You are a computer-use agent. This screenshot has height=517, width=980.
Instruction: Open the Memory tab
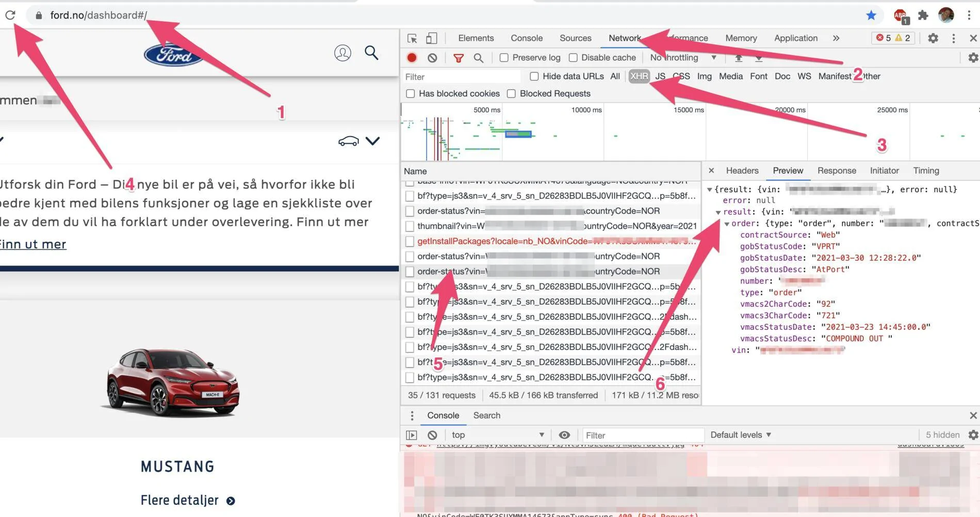pyautogui.click(x=741, y=38)
